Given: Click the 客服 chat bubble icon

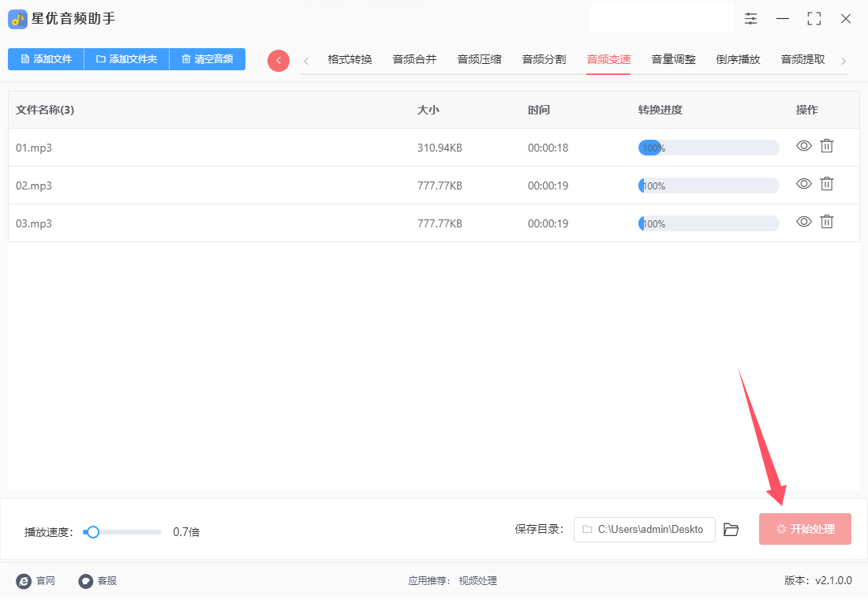Looking at the screenshot, I should 86,581.
